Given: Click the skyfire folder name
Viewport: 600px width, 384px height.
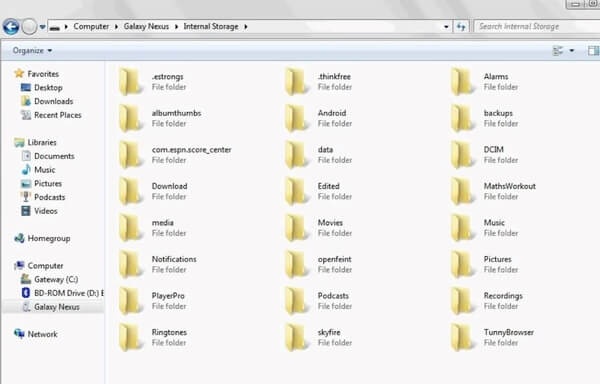Looking at the screenshot, I should [329, 332].
